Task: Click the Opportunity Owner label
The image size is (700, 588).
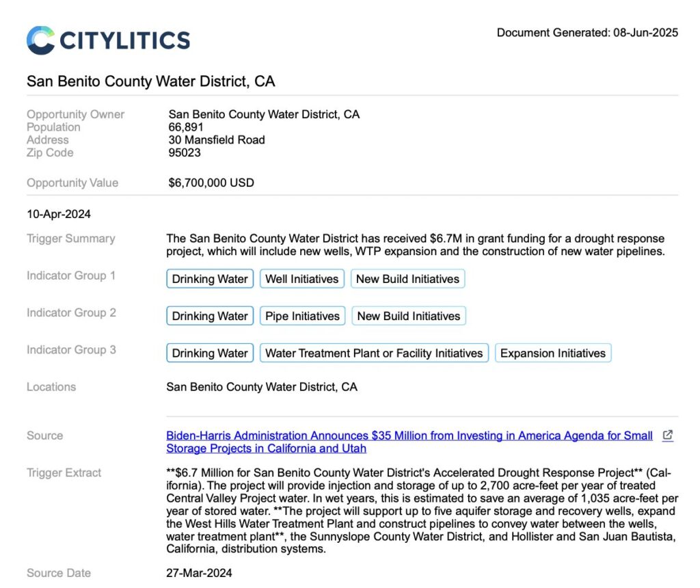Action: pos(75,114)
